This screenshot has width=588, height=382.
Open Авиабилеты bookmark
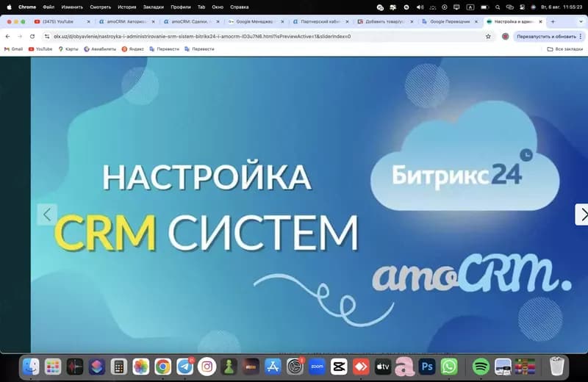coord(100,49)
